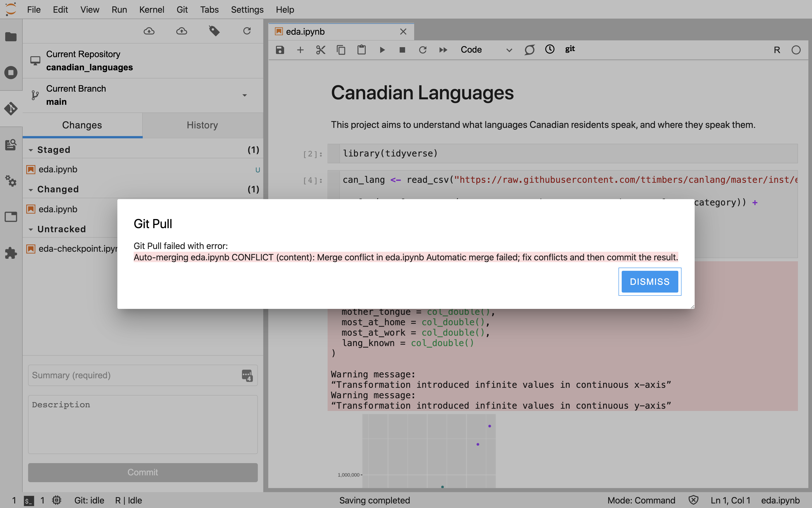Interrupt the kernel with the stop icon
812x508 pixels.
402,50
